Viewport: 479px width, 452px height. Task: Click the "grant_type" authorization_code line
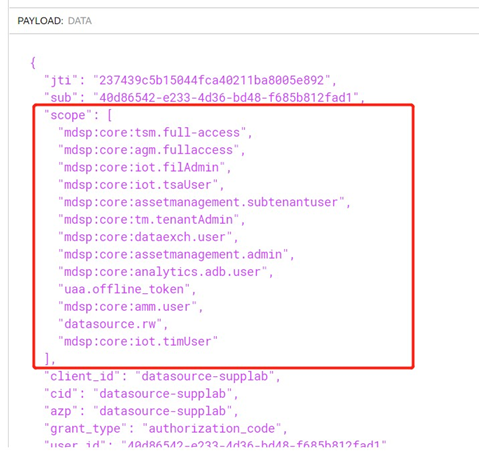point(166,428)
